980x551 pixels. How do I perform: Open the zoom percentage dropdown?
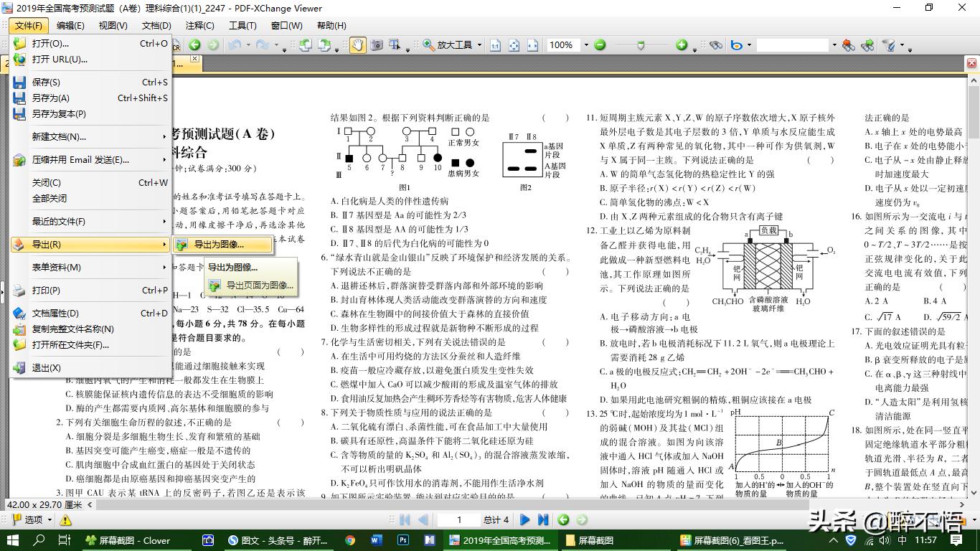point(585,45)
